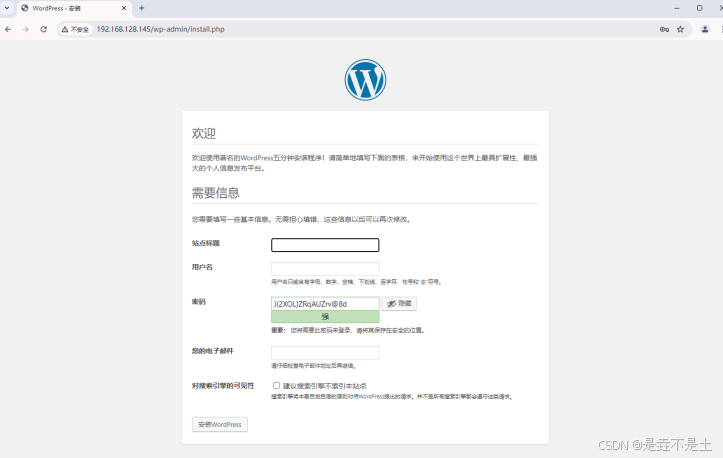Check the discourage search engines checkbox
The height and width of the screenshot is (458, 723).
(276, 386)
